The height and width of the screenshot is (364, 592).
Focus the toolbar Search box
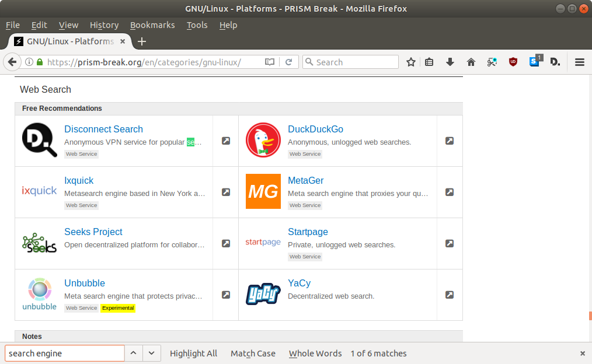[x=350, y=62]
